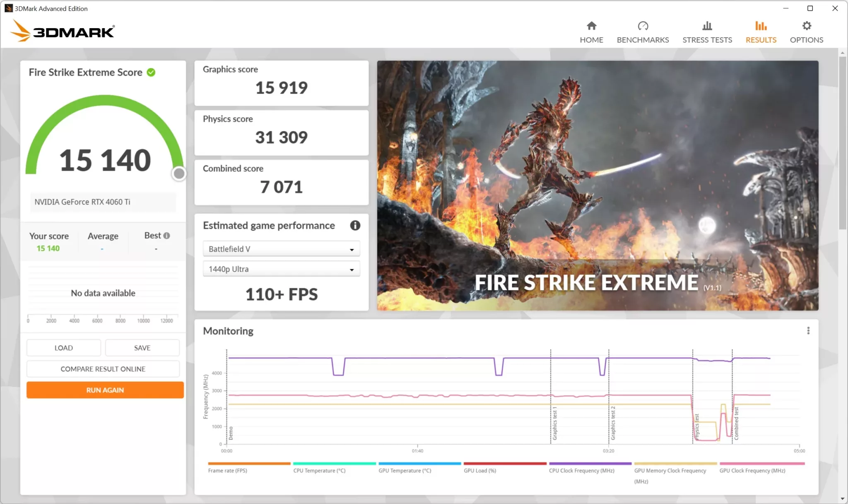Open the 1440p Ultra settings dropdown
The width and height of the screenshot is (848, 504).
[x=281, y=269]
